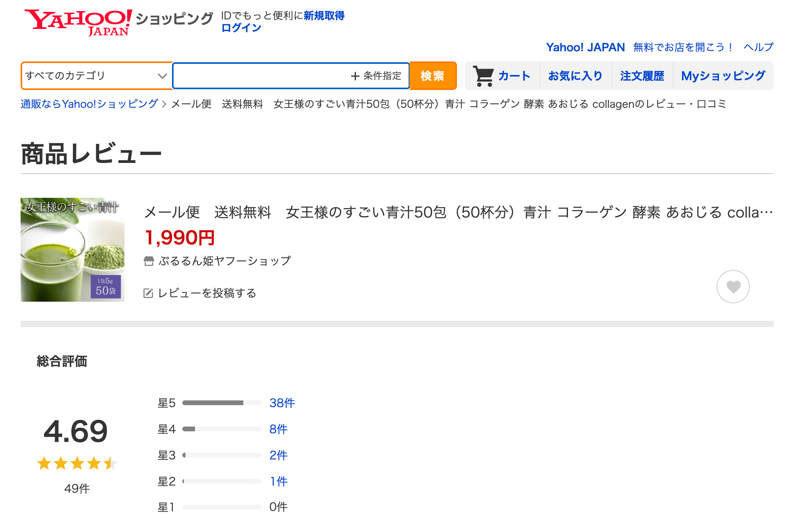Click the category dropdown chevron arrow
This screenshot has width=799, height=532.
[x=162, y=76]
